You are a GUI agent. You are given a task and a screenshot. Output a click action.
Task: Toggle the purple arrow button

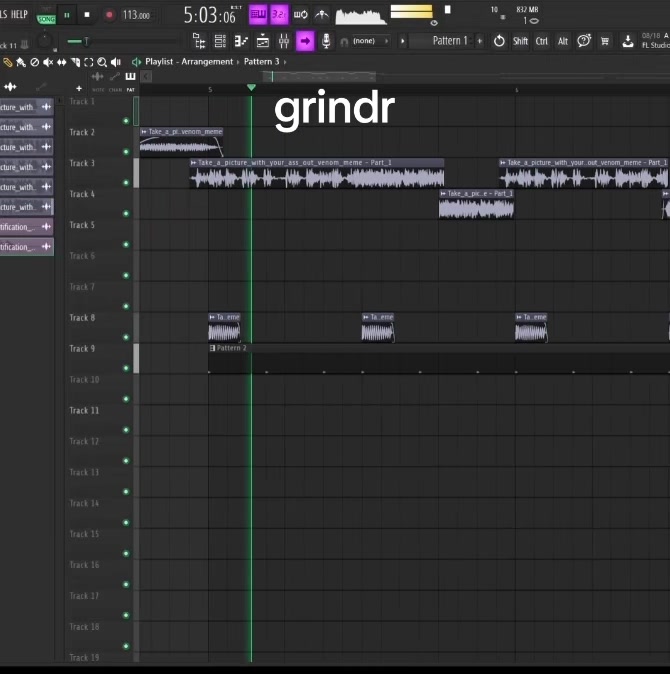pyautogui.click(x=305, y=41)
